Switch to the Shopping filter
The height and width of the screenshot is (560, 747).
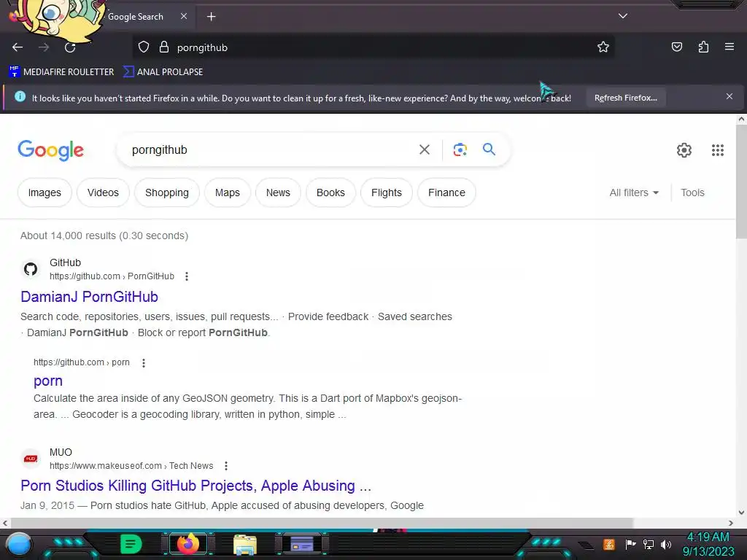pyautogui.click(x=167, y=192)
